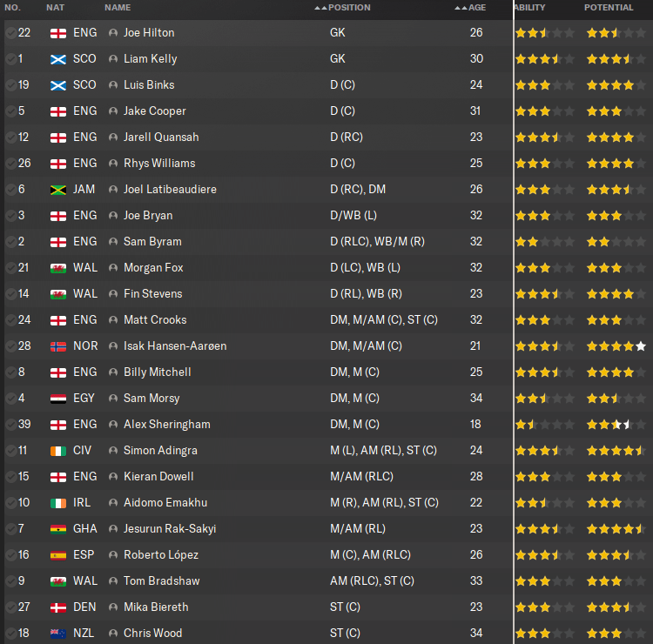Toggle the selection tick for number 22 Joe Hilton

point(10,33)
